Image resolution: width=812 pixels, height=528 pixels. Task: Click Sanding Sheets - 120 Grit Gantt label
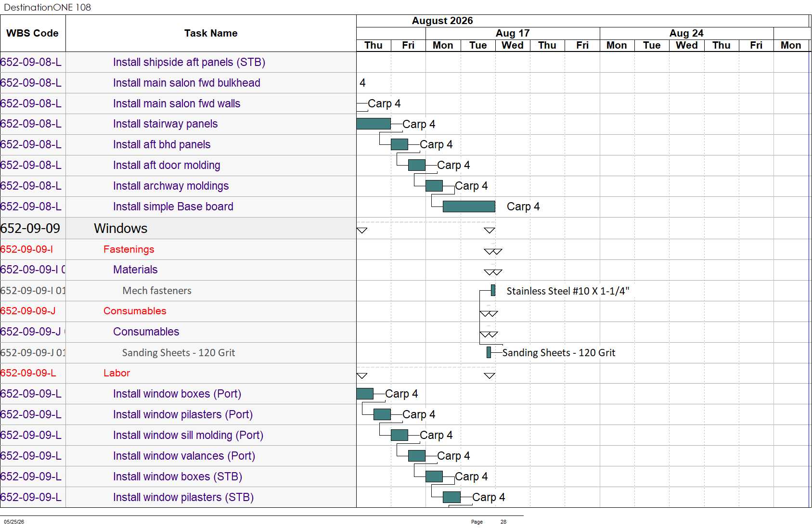tap(559, 353)
